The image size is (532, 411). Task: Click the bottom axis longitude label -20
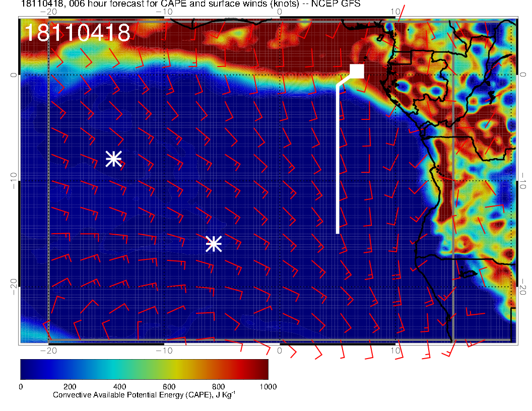pos(48,350)
